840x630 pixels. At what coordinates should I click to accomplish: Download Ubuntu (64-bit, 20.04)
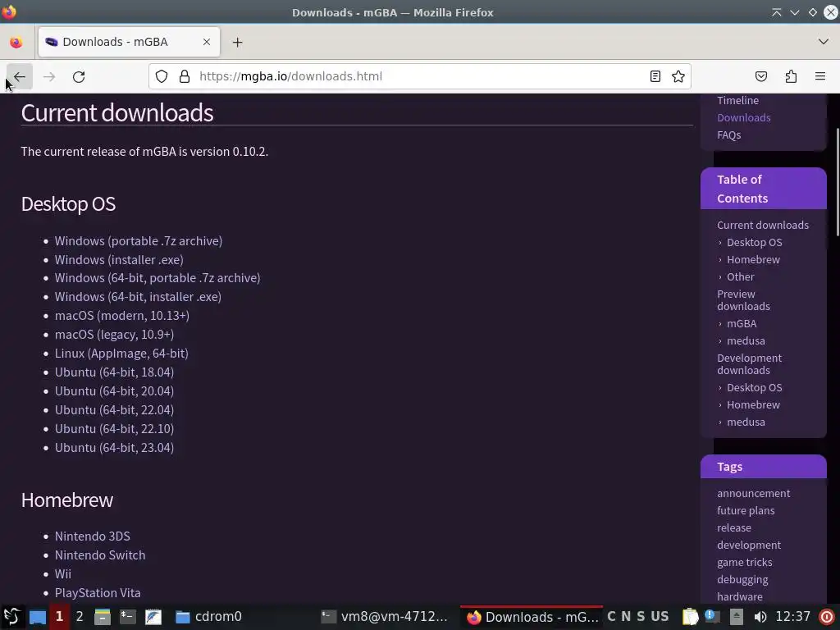[114, 391]
